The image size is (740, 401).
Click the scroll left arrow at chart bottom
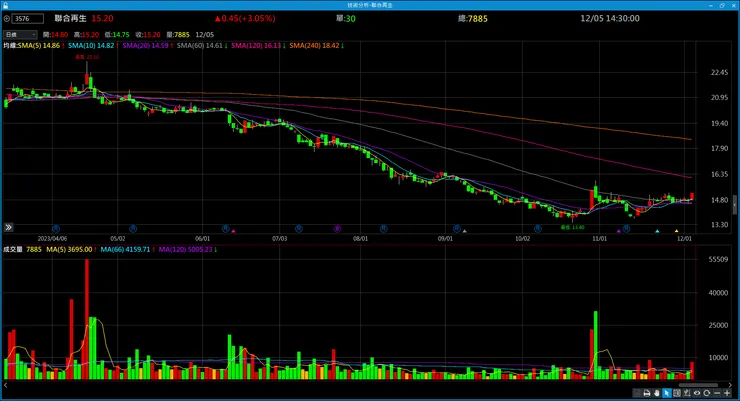pos(5,385)
